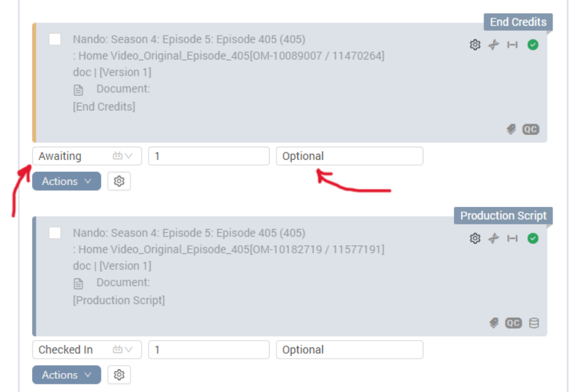Click the database icon on Production Script card
587x392 pixels.
pyautogui.click(x=534, y=323)
